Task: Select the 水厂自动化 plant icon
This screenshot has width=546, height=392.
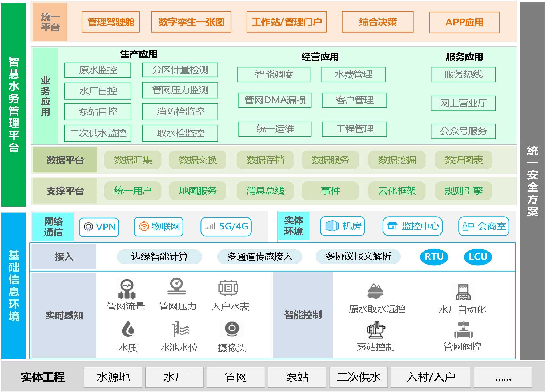Action: (463, 292)
